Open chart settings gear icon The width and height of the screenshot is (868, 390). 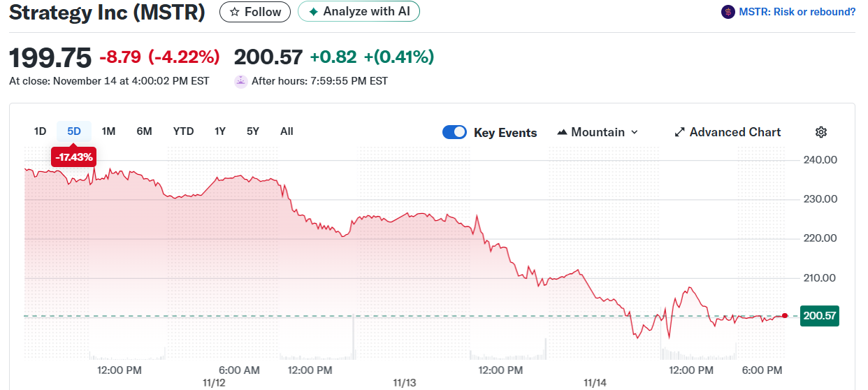coord(821,132)
